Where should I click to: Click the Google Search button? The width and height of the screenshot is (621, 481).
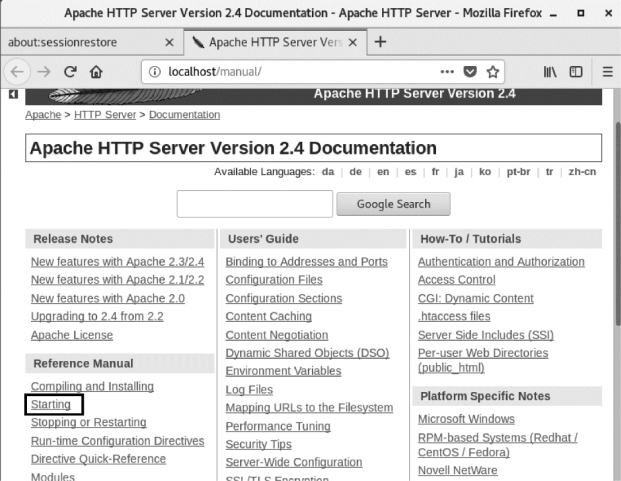tap(393, 204)
